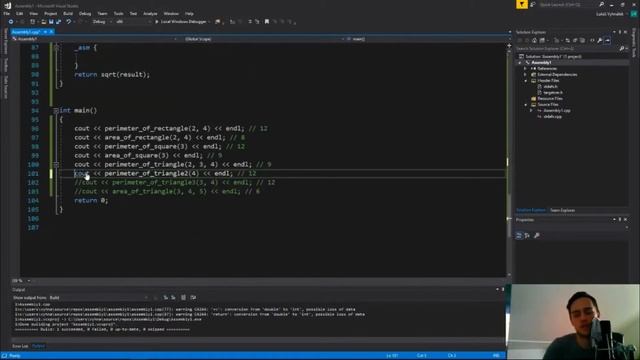Focus the Quick Launch search box

569,4
